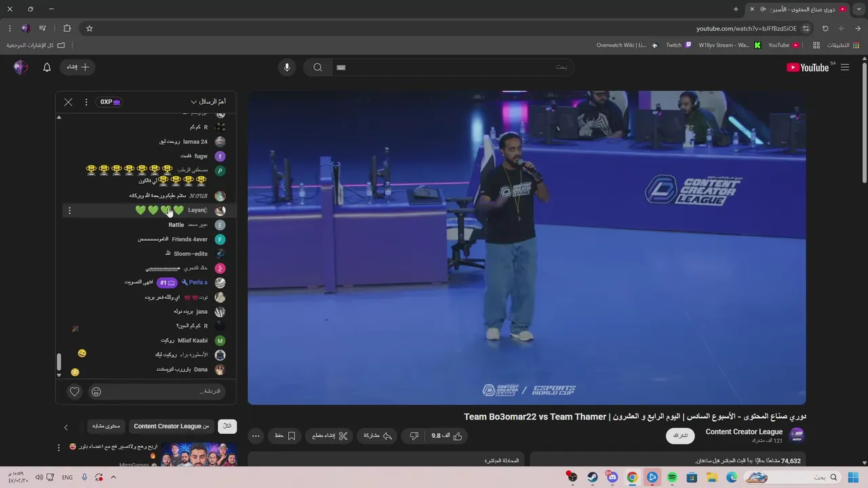This screenshot has height=488, width=868.
Task: Share the video using the share button
Action: [378, 436]
